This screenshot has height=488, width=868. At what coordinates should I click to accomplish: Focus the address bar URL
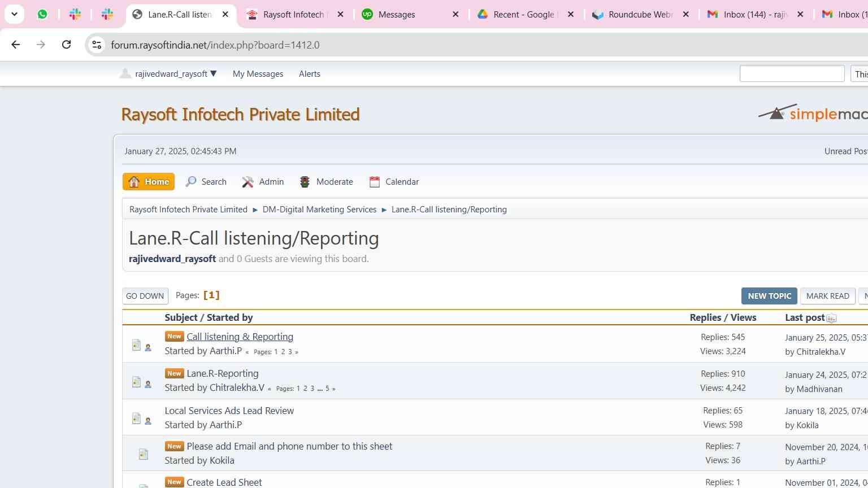215,45
